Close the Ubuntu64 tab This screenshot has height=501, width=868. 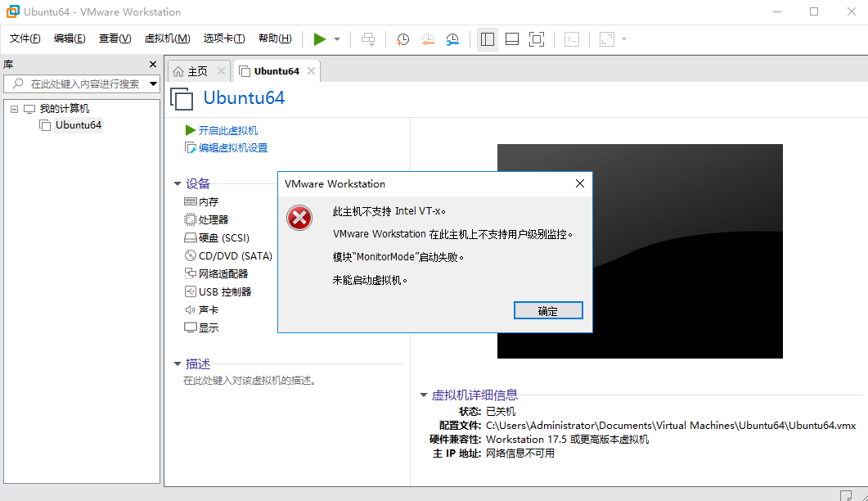(311, 71)
